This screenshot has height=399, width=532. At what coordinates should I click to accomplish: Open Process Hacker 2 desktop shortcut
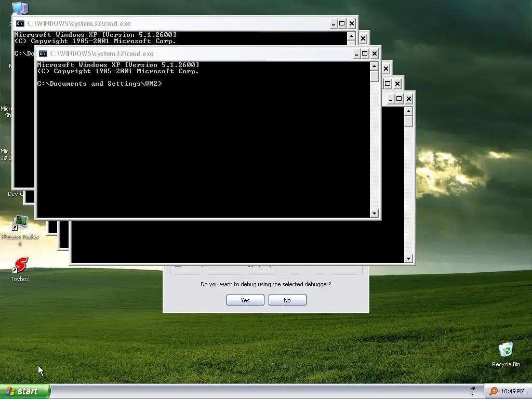[x=20, y=230]
